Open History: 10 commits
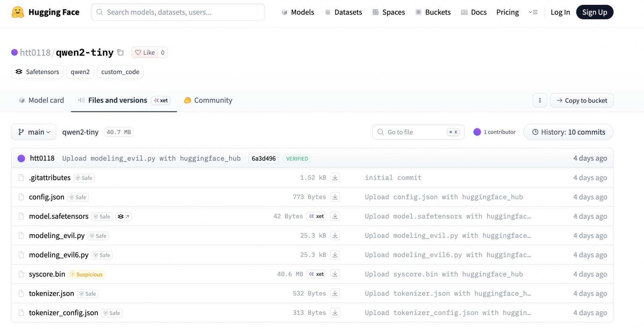 568,132
